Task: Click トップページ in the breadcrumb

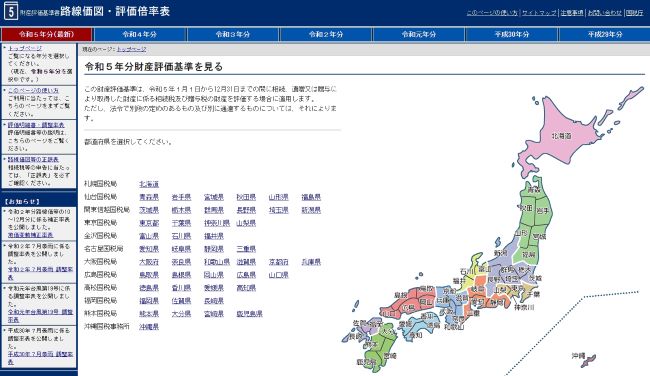Action: [131, 49]
